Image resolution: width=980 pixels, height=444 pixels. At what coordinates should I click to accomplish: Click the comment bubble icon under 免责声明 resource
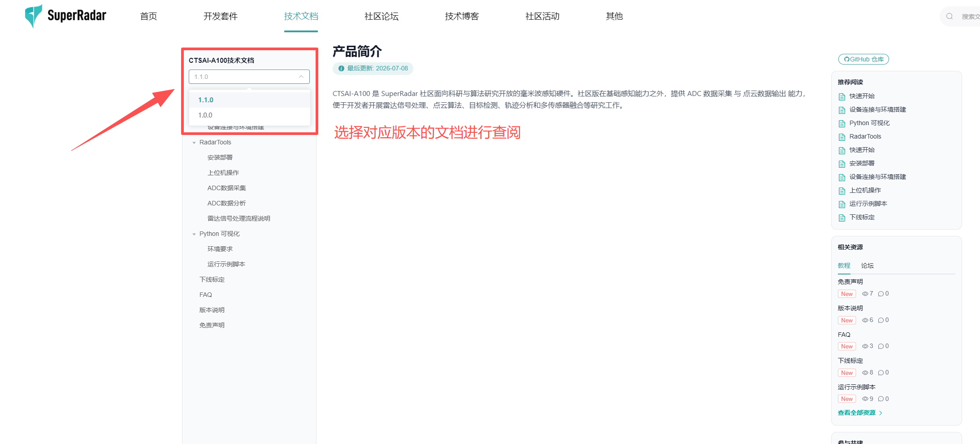click(x=881, y=294)
